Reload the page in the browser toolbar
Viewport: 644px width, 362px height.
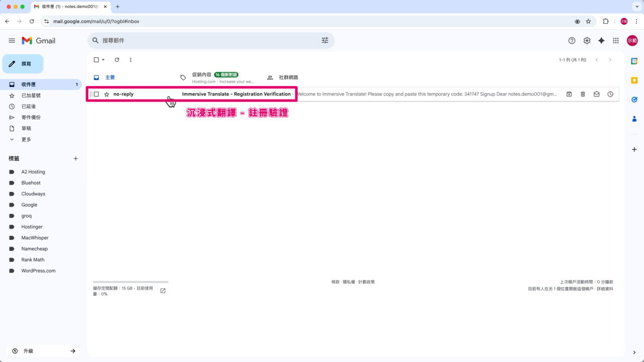click(32, 22)
